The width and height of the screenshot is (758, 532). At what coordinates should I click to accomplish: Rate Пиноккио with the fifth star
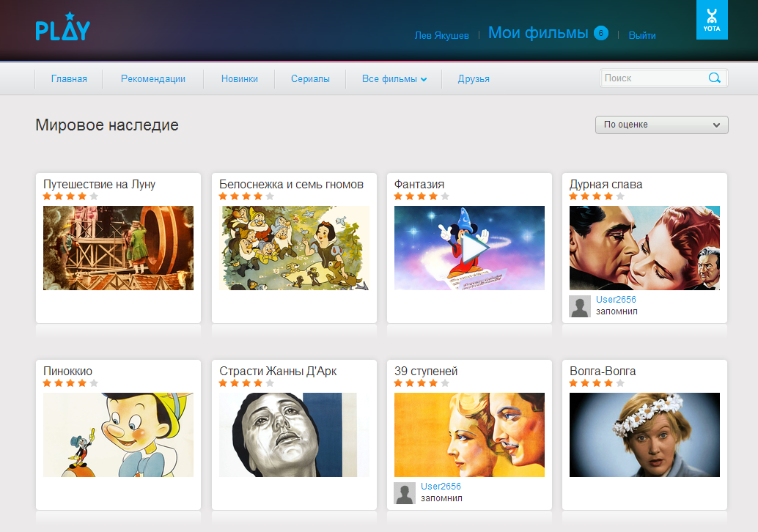[94, 383]
